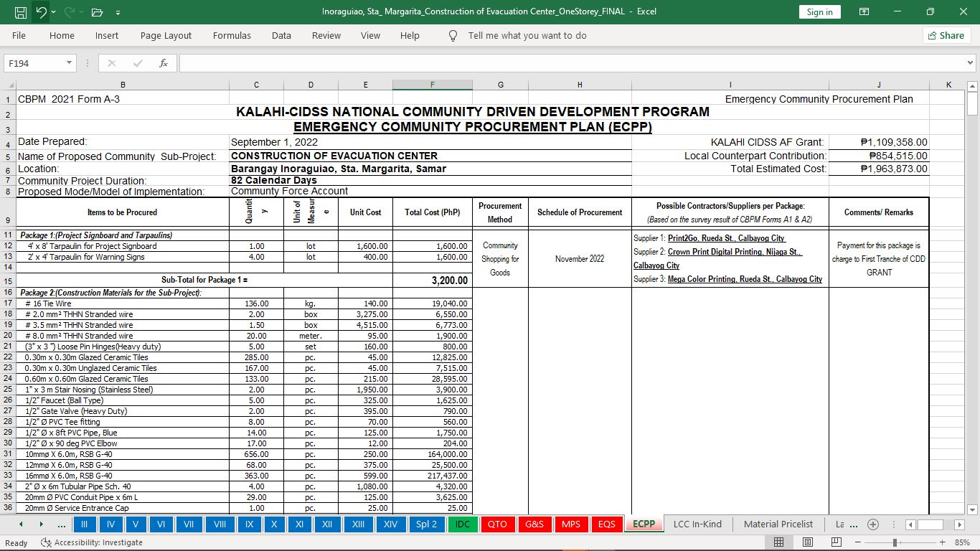Open the Page Layout tab
Viewport: 980px width, 551px height.
[166, 35]
